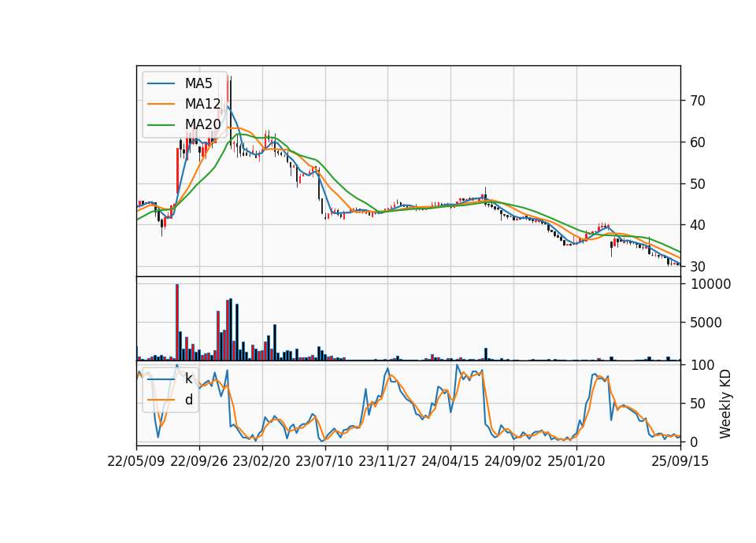Click the 22/05/09 date label
756x543 pixels.
tap(136, 461)
